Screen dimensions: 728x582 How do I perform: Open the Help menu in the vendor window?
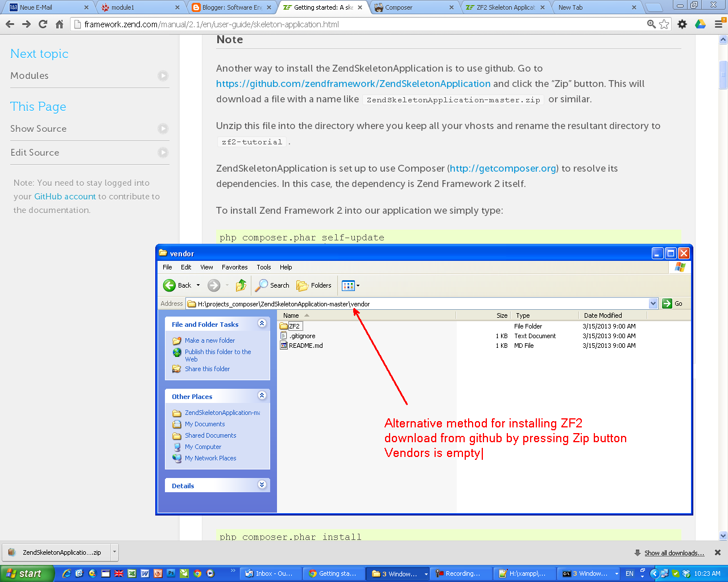(x=286, y=267)
